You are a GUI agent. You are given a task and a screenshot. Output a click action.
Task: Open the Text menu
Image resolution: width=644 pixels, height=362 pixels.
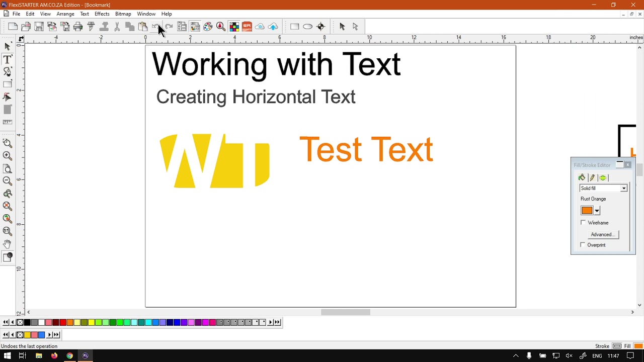click(x=85, y=14)
